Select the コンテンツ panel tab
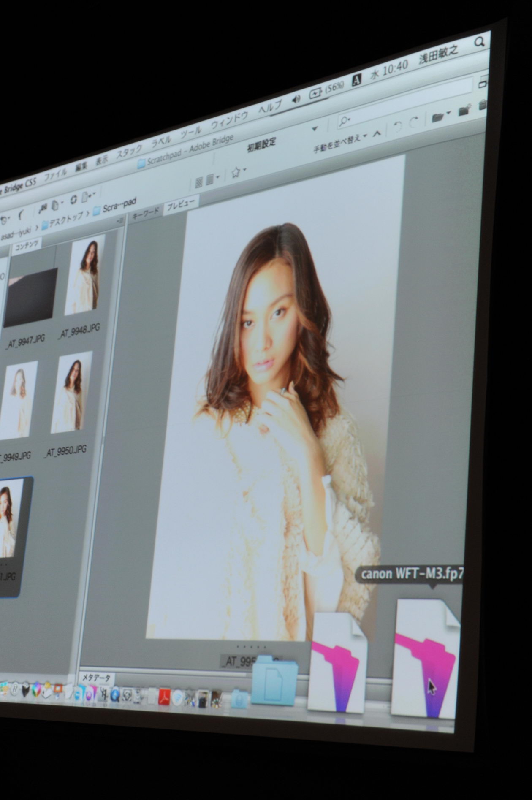Image resolution: width=532 pixels, height=800 pixels. (27, 245)
